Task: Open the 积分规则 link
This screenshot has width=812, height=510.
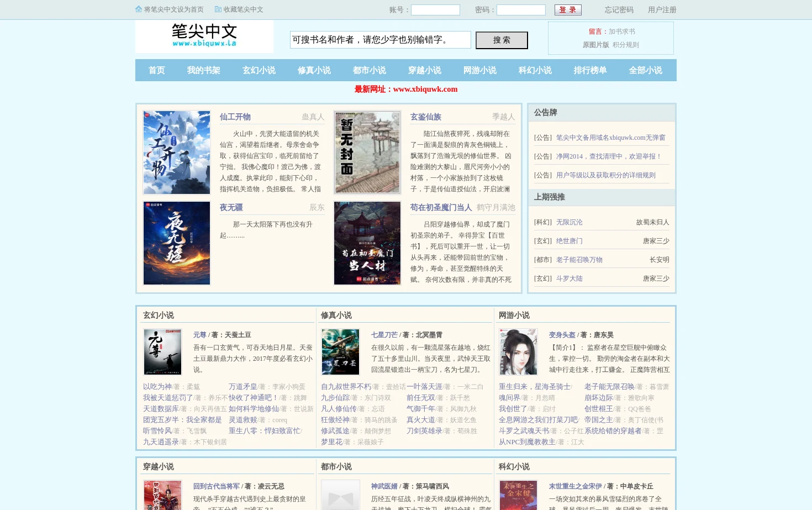Action: click(x=626, y=45)
